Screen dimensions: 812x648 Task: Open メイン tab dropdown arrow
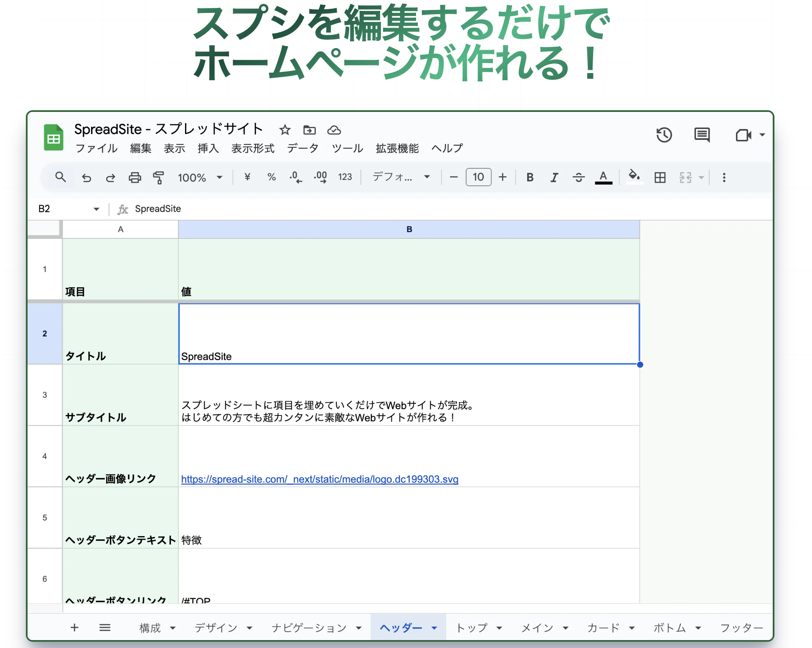pos(565,628)
